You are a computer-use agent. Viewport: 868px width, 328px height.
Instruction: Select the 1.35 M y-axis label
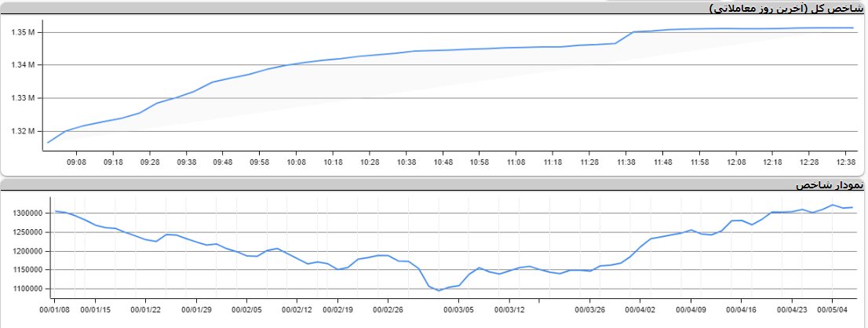click(23, 32)
